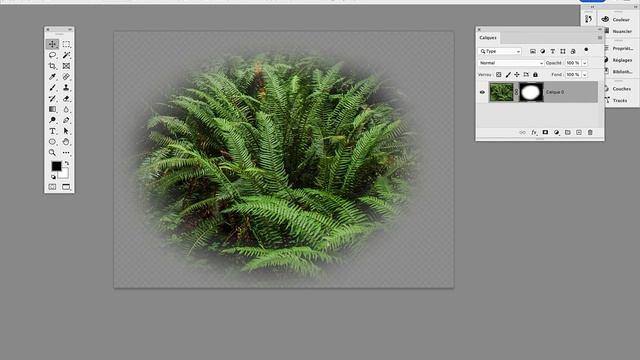Open the Normal blend mode dropdown
Screen dimensions: 640x360
click(x=511, y=63)
